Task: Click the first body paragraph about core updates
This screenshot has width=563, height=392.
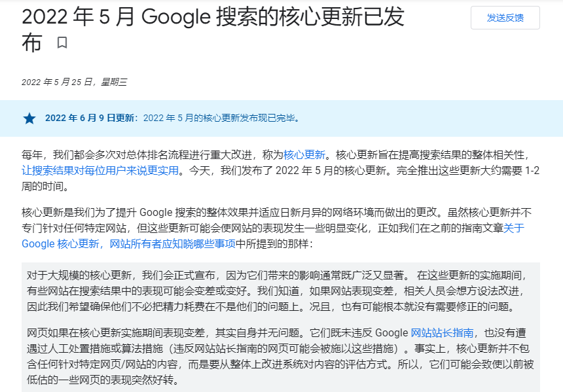Action: click(x=262, y=167)
